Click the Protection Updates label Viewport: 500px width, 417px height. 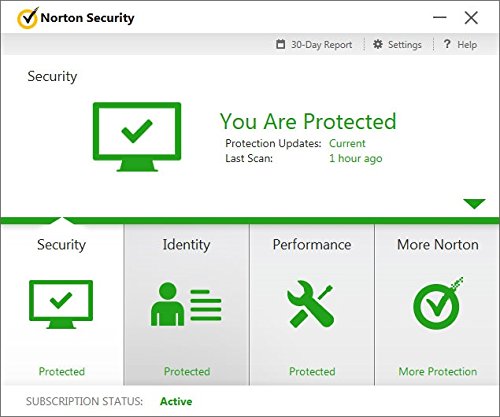tap(273, 143)
